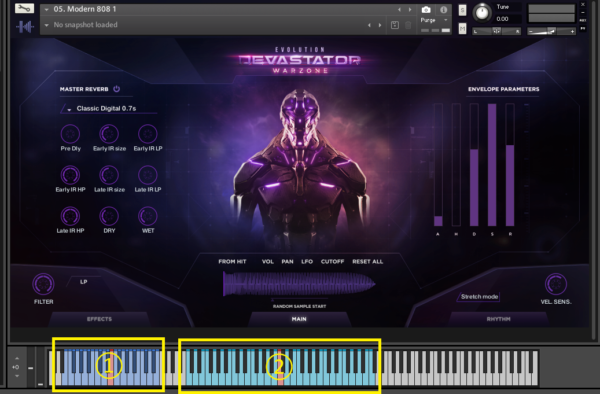Turn the WET reverb knob
The image size is (600, 394).
148,216
